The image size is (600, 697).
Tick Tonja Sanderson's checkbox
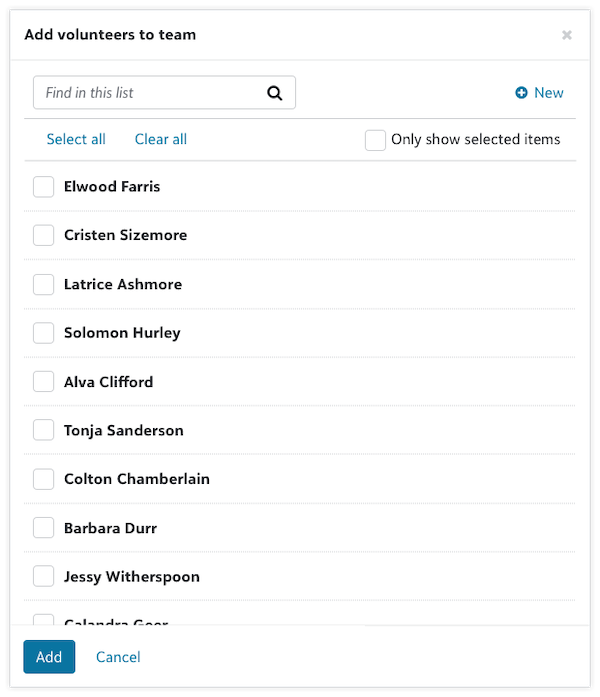point(44,431)
